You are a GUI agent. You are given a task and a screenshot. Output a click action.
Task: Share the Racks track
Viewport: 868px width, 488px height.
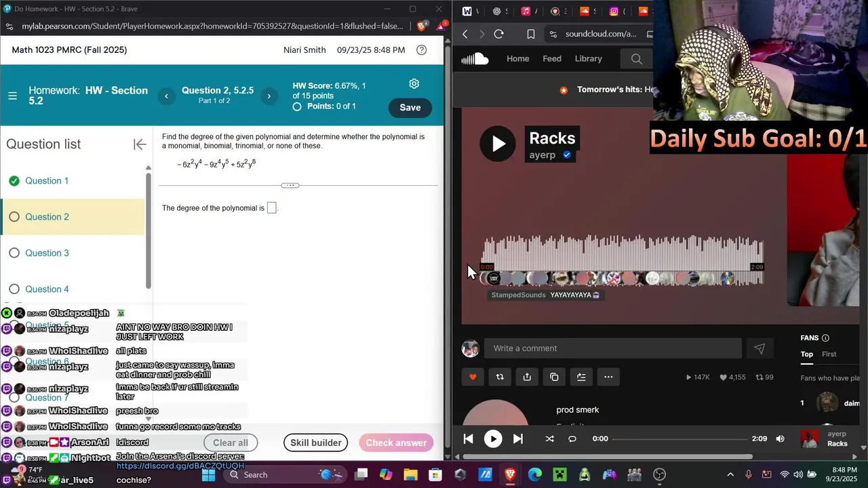527,377
